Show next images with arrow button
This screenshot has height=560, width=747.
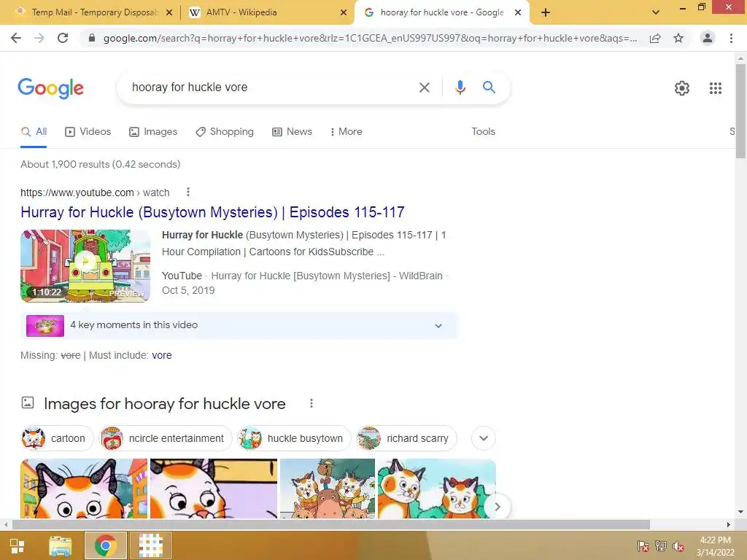tap(497, 507)
